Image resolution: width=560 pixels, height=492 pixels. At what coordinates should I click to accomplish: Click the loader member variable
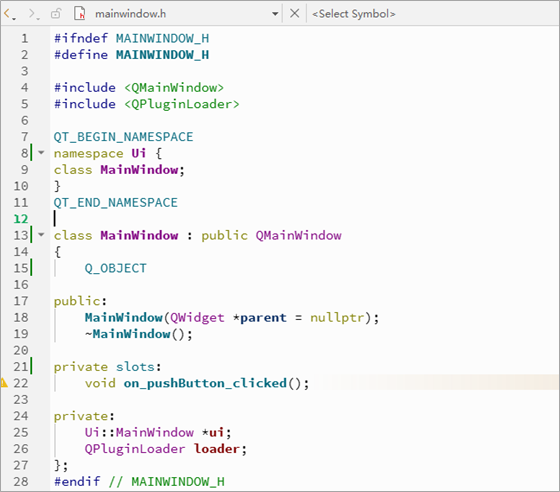click(217, 449)
